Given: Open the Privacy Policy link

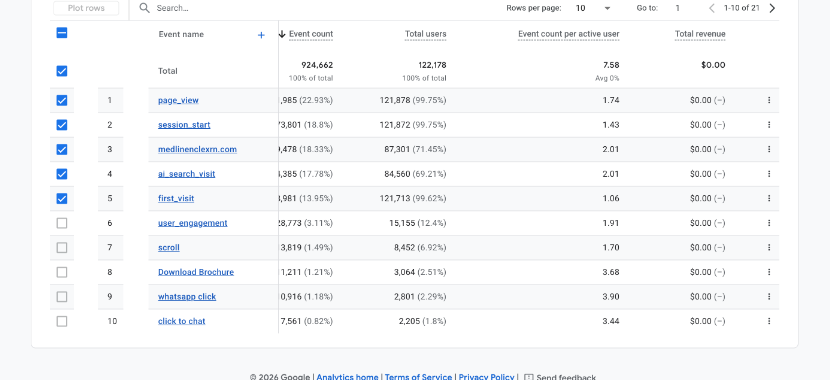Looking at the screenshot, I should 486,377.
